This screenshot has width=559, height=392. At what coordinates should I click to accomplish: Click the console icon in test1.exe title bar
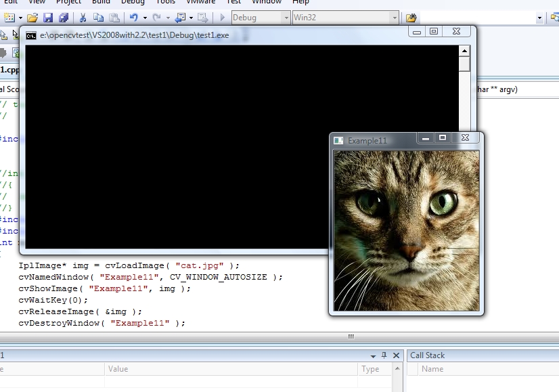[31, 36]
